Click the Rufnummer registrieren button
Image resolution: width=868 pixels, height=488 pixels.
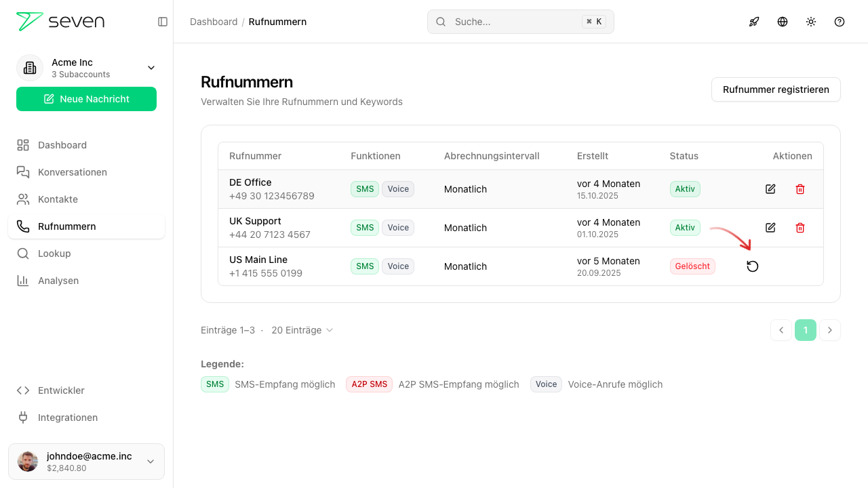(x=776, y=89)
